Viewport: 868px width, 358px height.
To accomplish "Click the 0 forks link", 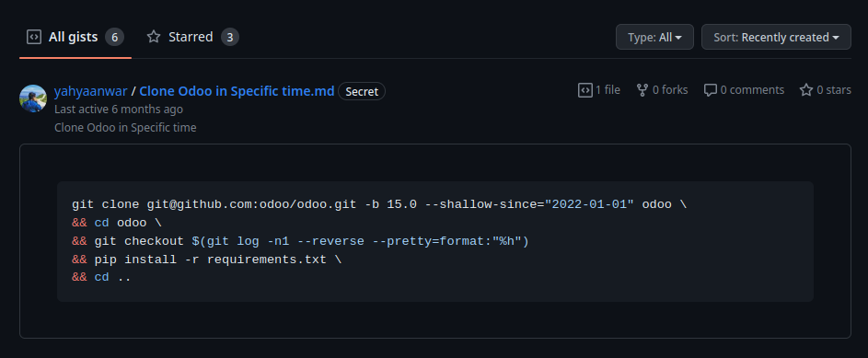I will point(662,90).
